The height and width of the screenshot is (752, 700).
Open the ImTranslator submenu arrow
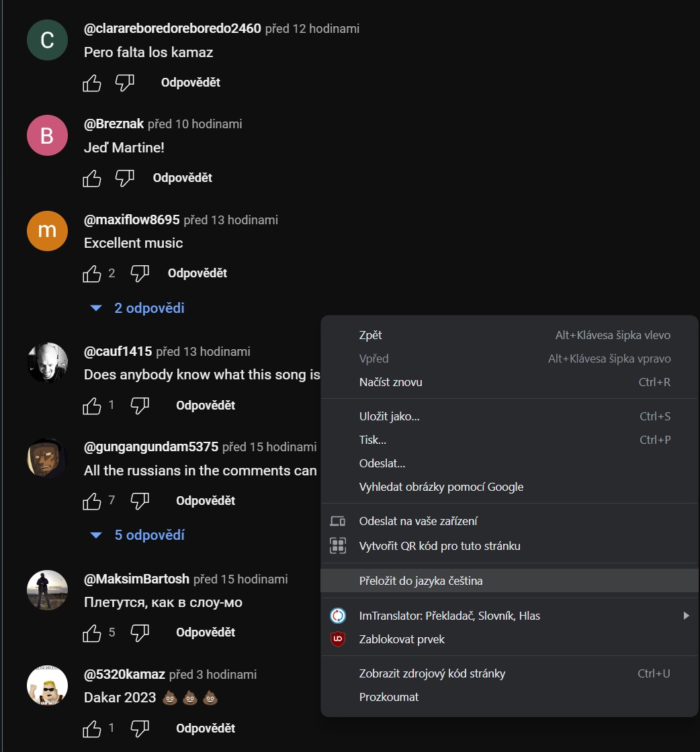click(686, 616)
